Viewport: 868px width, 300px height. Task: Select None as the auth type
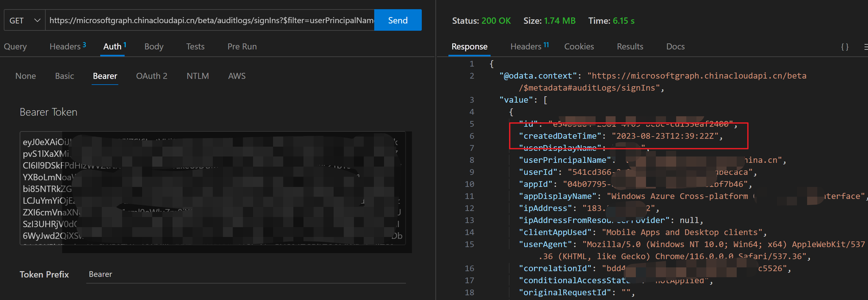click(x=26, y=76)
